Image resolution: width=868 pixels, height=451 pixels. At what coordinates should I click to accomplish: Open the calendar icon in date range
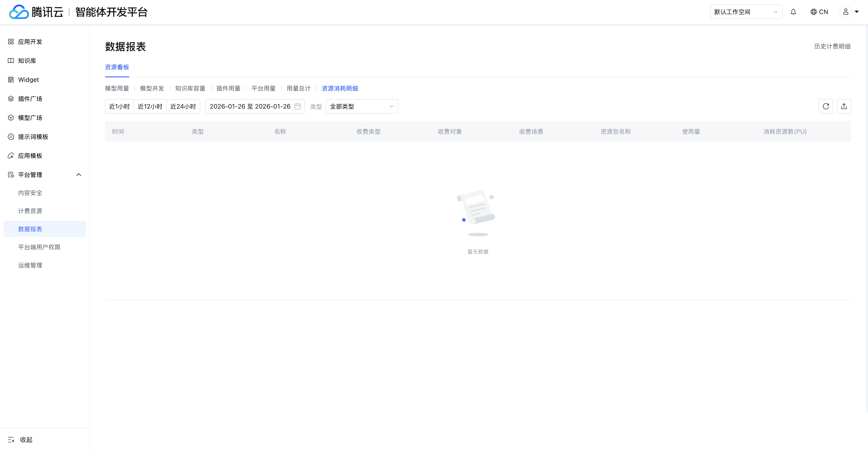(x=298, y=107)
